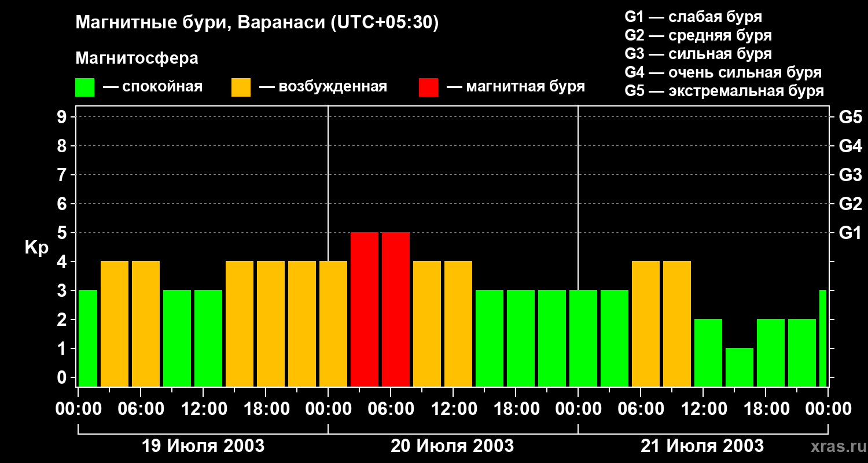Select the G3 label on the right axis
This screenshot has width=868, height=463.
(x=851, y=175)
